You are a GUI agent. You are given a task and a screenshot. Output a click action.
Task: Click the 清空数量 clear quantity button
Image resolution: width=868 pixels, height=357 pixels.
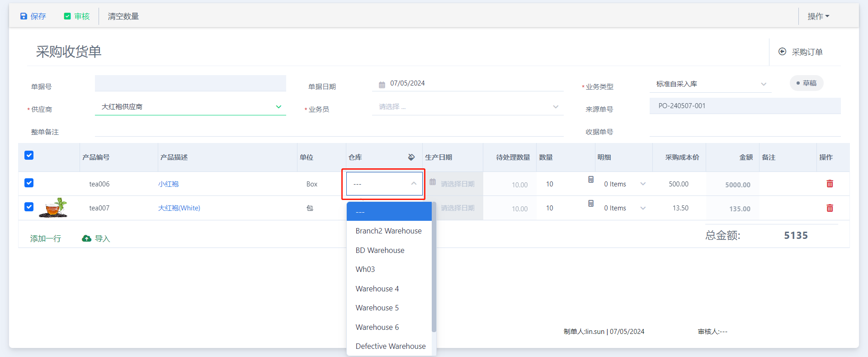coord(123,16)
